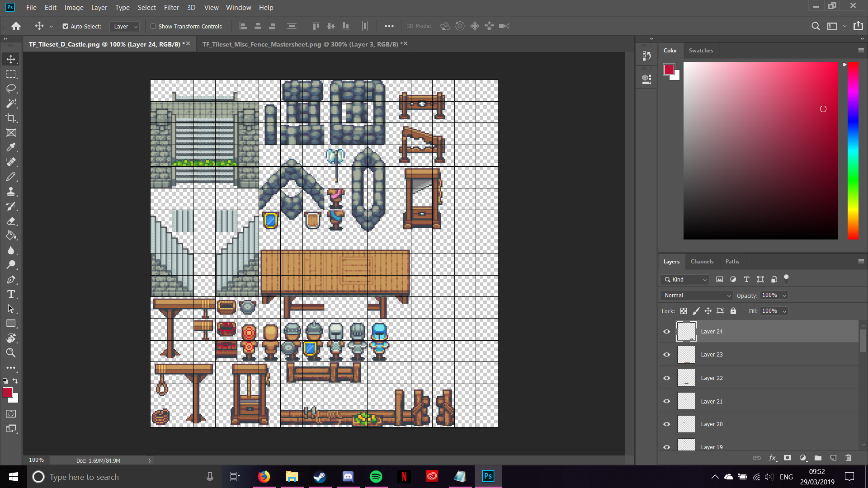Click the hue spectrum slider bar
Screen dimensions: 868x488
coord(853,150)
